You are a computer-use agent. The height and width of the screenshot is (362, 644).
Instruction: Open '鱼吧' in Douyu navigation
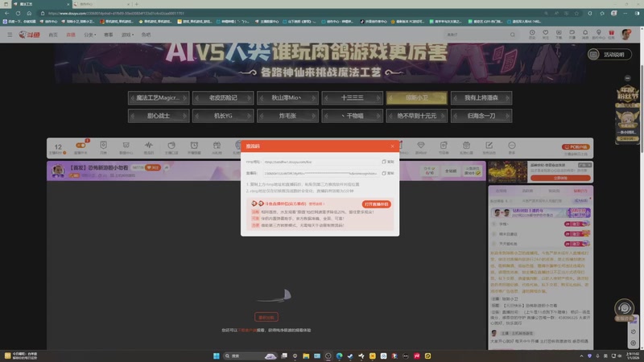(146, 35)
